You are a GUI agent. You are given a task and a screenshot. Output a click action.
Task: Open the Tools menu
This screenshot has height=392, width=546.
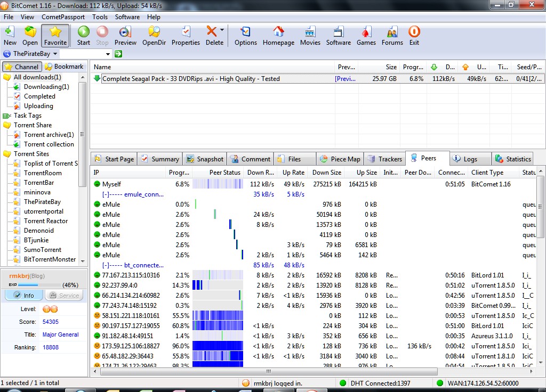coord(100,17)
